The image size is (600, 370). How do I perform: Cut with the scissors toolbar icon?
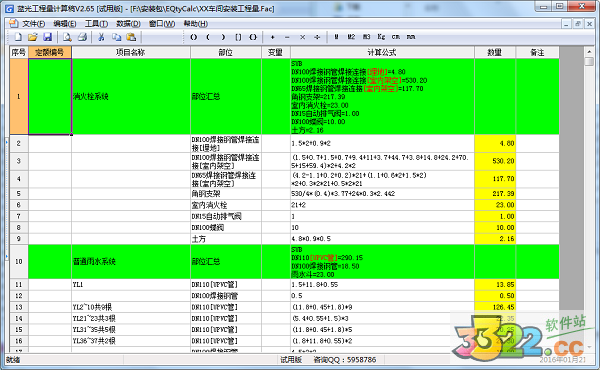[101, 37]
